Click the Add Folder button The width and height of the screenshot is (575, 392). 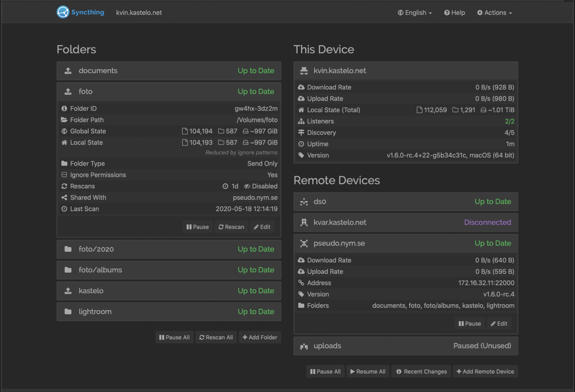260,337
